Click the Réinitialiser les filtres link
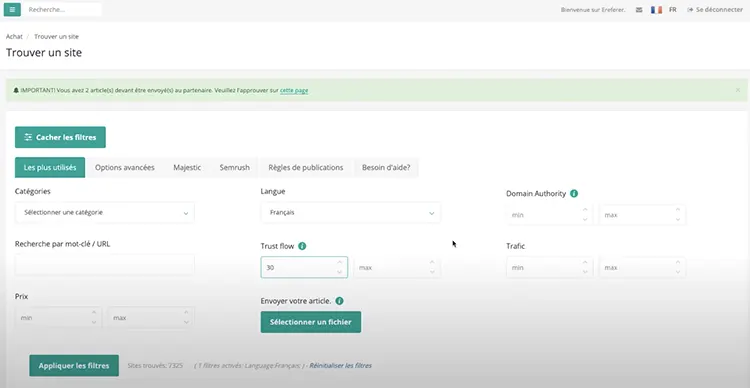The image size is (750, 388). (341, 366)
